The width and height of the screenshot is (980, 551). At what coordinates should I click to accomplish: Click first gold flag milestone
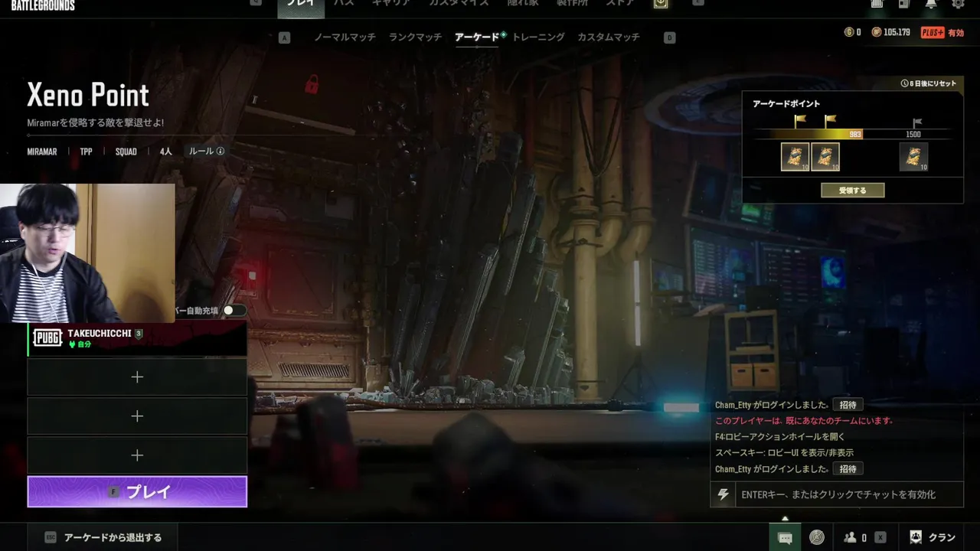(x=800, y=121)
